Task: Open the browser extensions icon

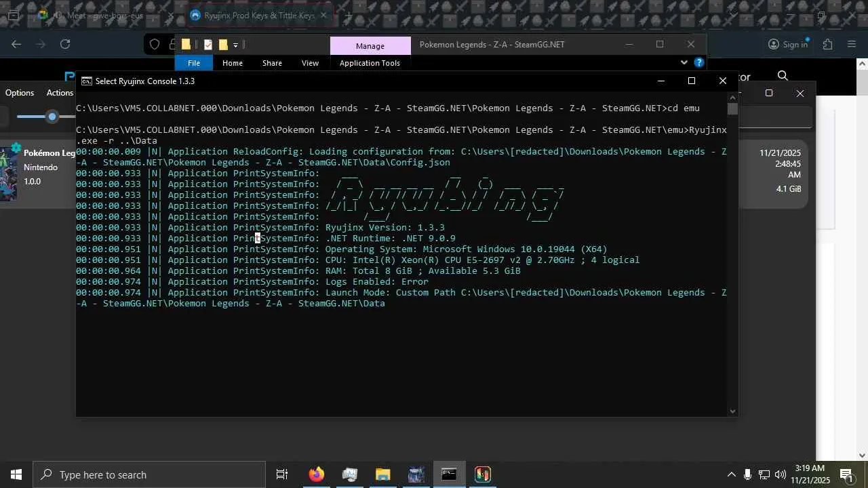Action: [827, 44]
